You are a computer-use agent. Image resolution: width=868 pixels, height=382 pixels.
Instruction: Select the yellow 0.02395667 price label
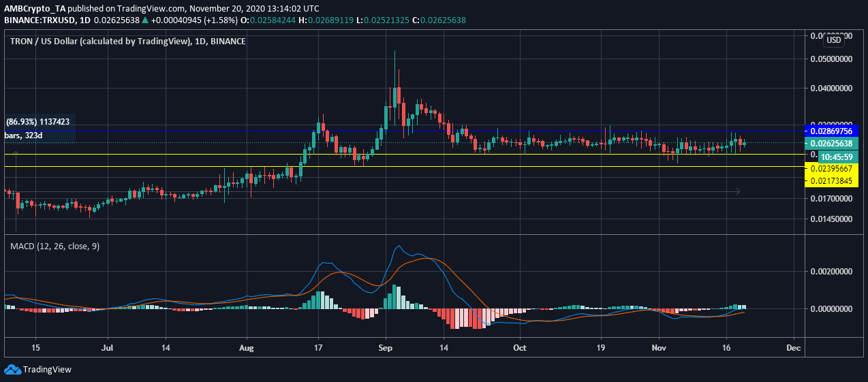coord(828,168)
